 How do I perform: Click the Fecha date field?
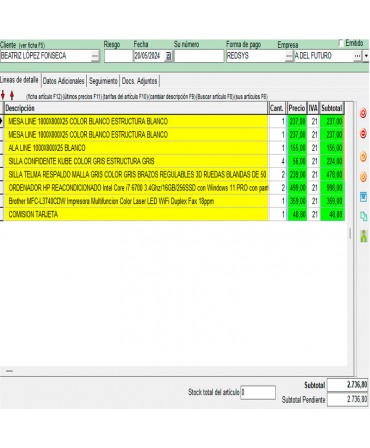[149, 56]
